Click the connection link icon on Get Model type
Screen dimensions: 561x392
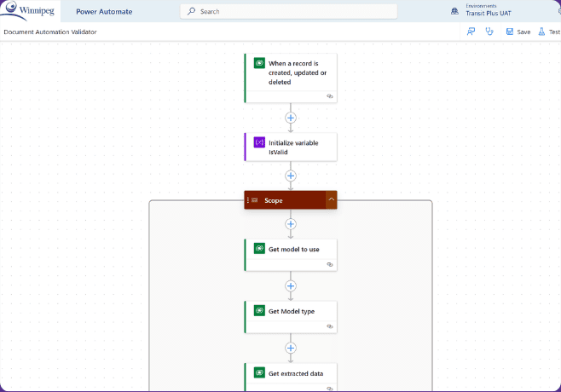329,326
